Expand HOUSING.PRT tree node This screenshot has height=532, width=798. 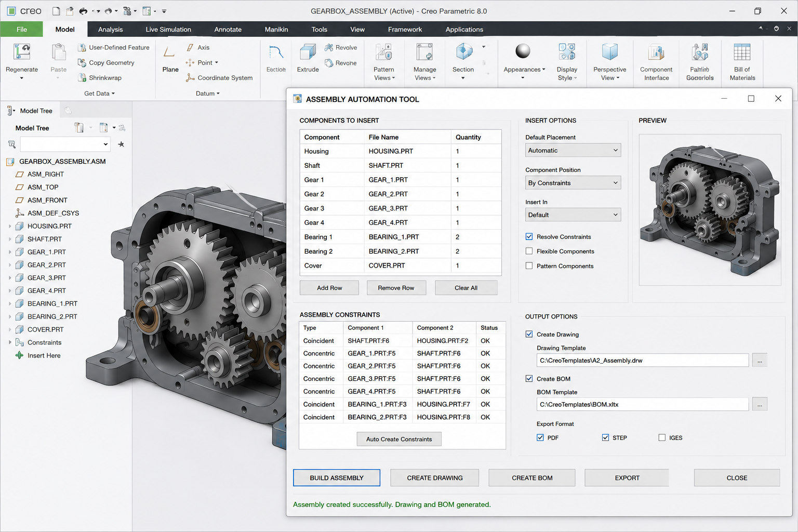pyautogui.click(x=10, y=226)
